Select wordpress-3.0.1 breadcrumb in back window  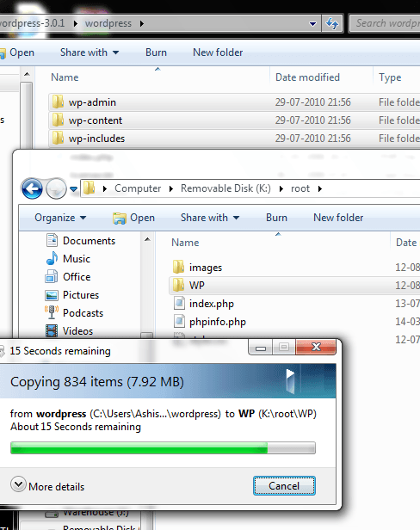click(x=32, y=23)
